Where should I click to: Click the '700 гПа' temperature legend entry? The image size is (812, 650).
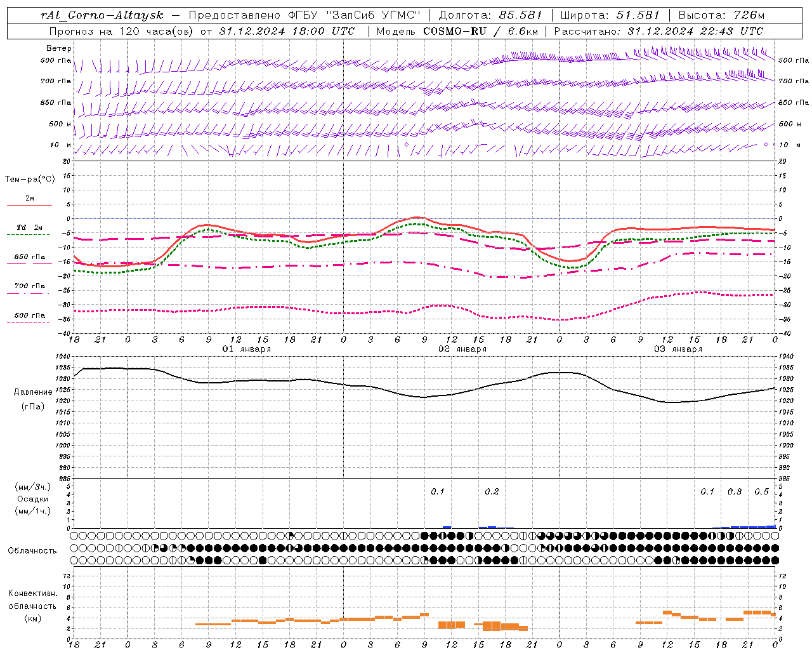30,286
